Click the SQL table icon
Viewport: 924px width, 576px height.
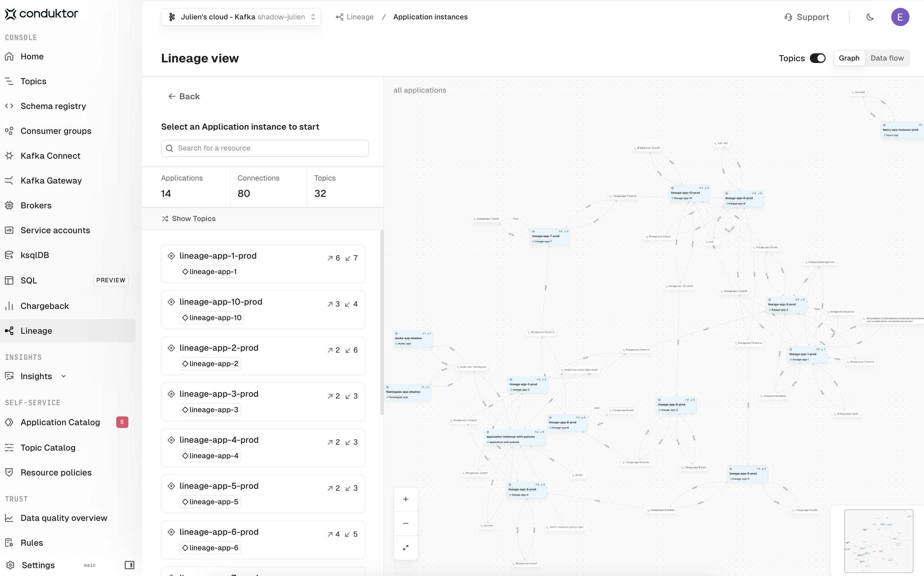click(9, 280)
